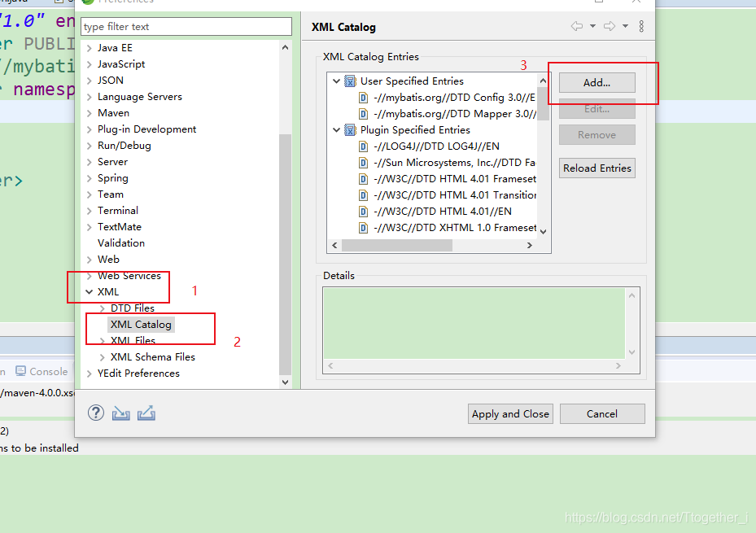Viewport: 756px width, 533px height.
Task: Select the JavaScript preference item
Action: 121,64
